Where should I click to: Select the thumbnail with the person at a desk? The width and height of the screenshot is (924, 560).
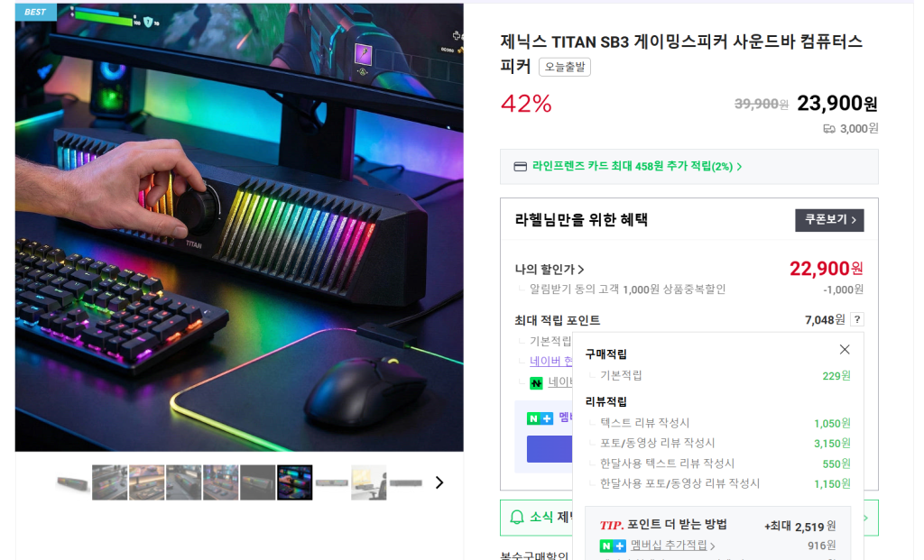coord(369,482)
